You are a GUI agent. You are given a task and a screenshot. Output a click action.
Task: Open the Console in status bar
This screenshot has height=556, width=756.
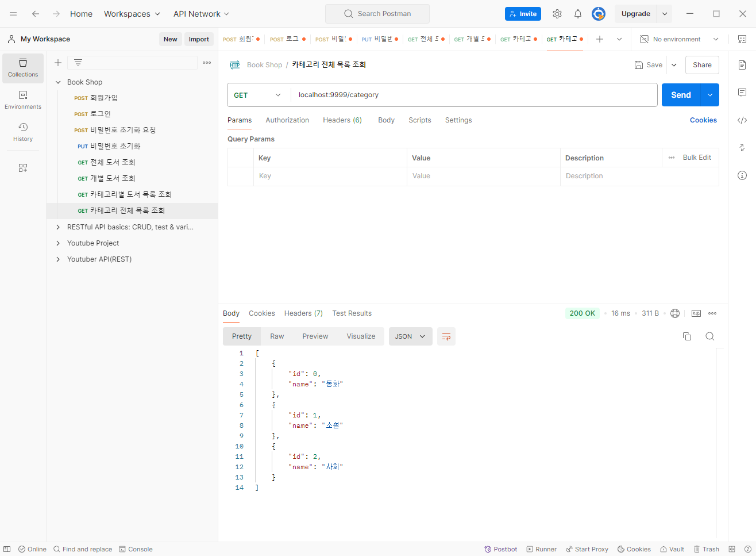136,549
